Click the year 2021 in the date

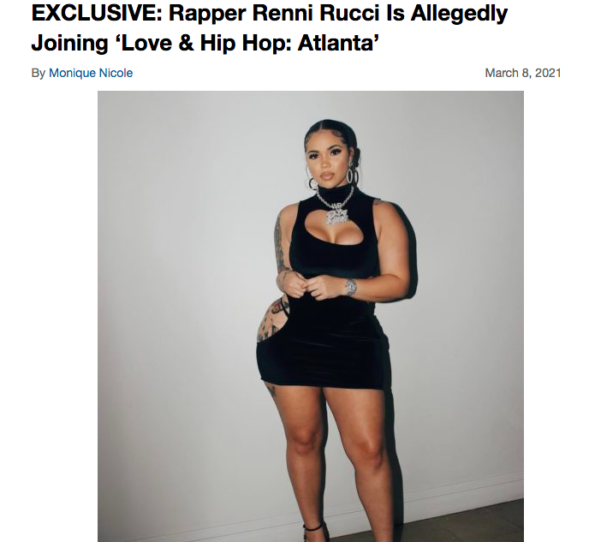pos(549,73)
